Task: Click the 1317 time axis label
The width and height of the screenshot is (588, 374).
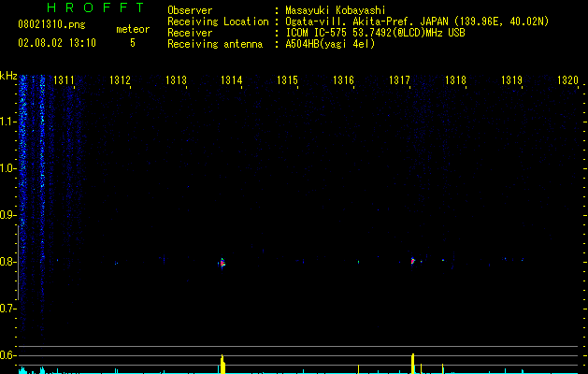Action: (x=399, y=80)
